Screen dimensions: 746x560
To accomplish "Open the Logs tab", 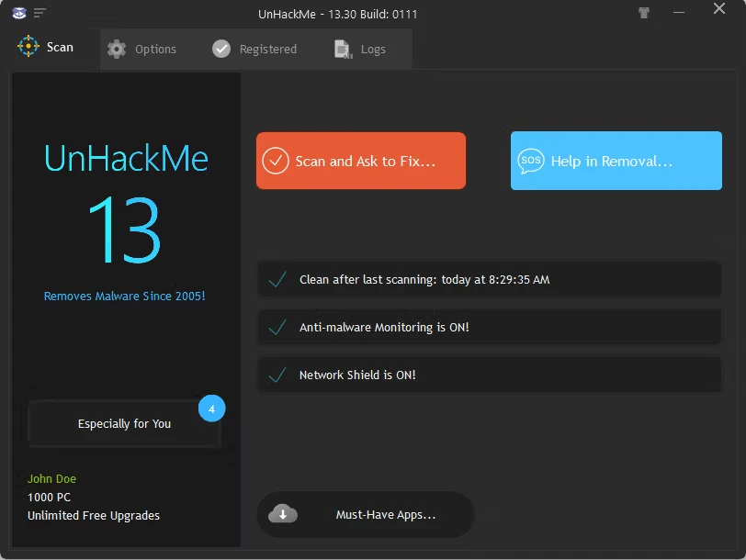I will [372, 50].
